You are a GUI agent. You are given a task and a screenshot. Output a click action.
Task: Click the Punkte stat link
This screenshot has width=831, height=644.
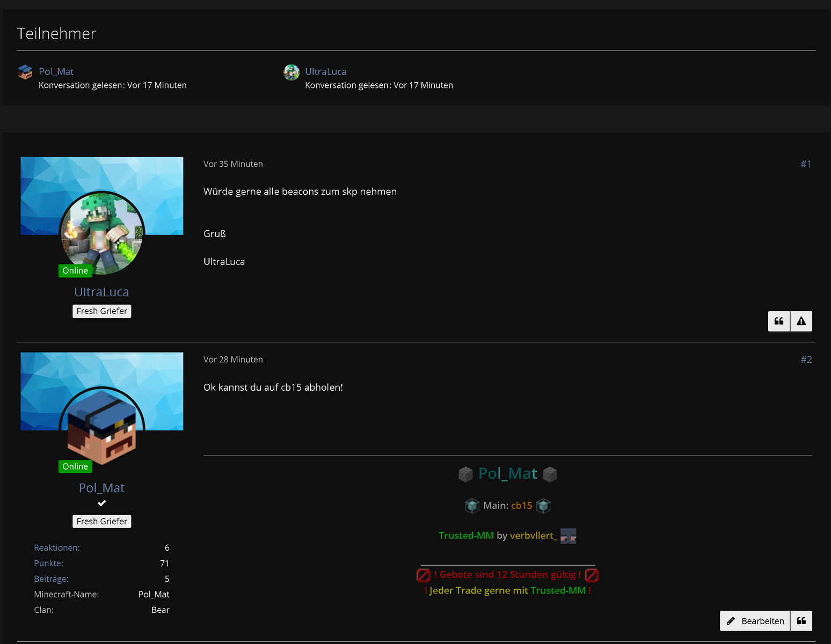pos(48,563)
